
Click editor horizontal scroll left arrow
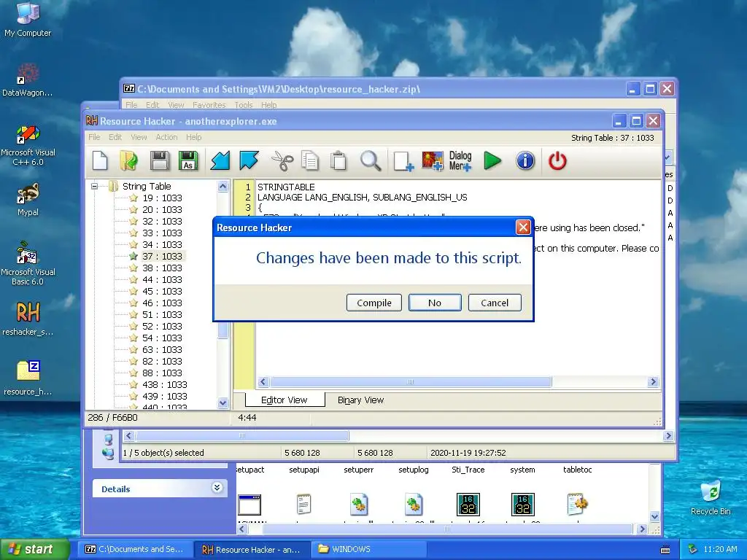coord(263,382)
